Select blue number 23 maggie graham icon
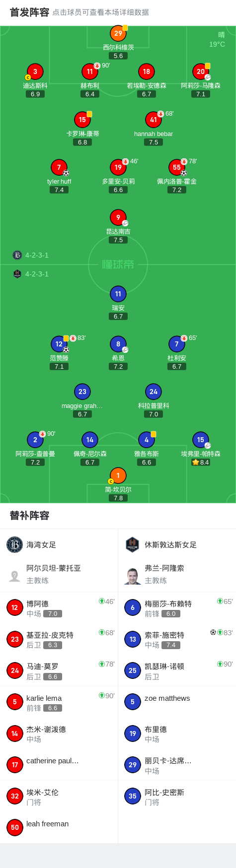 [x=82, y=392]
